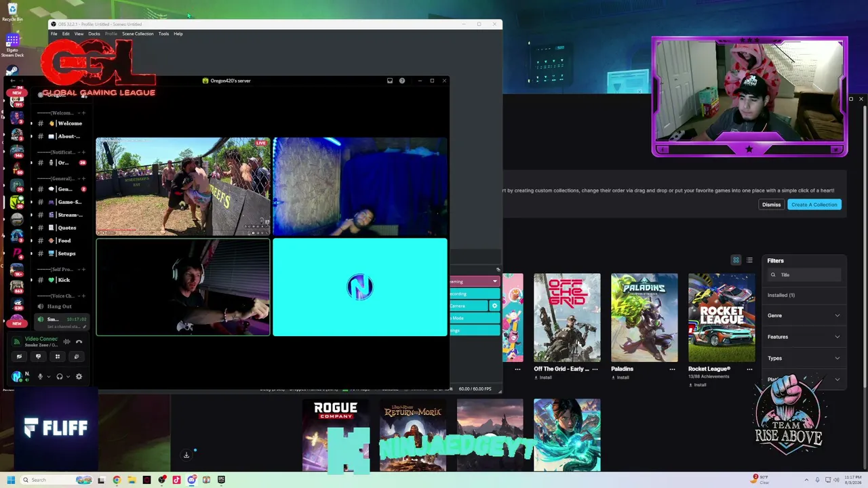The image size is (868, 488).
Task: Open OBS virtual camera settings gear
Action: tap(494, 306)
